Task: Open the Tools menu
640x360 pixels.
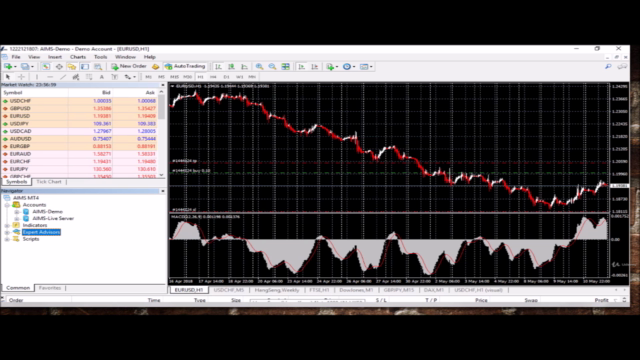Action: click(x=100, y=57)
